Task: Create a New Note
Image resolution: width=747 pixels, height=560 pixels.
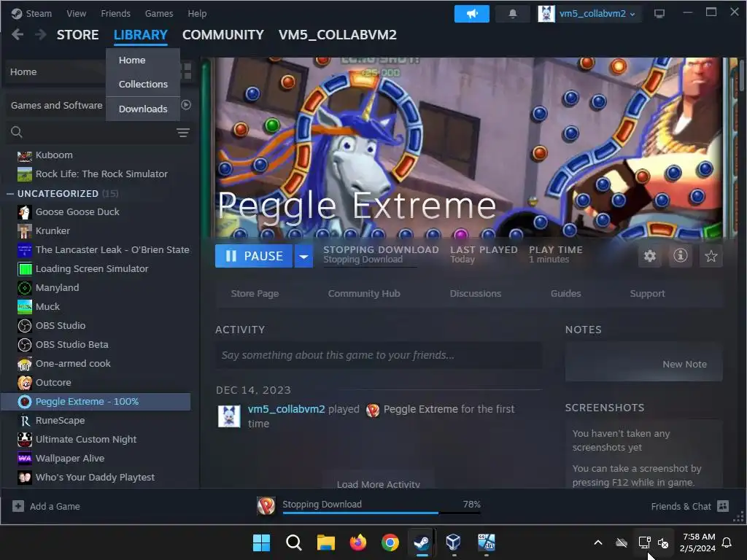Action: click(684, 365)
